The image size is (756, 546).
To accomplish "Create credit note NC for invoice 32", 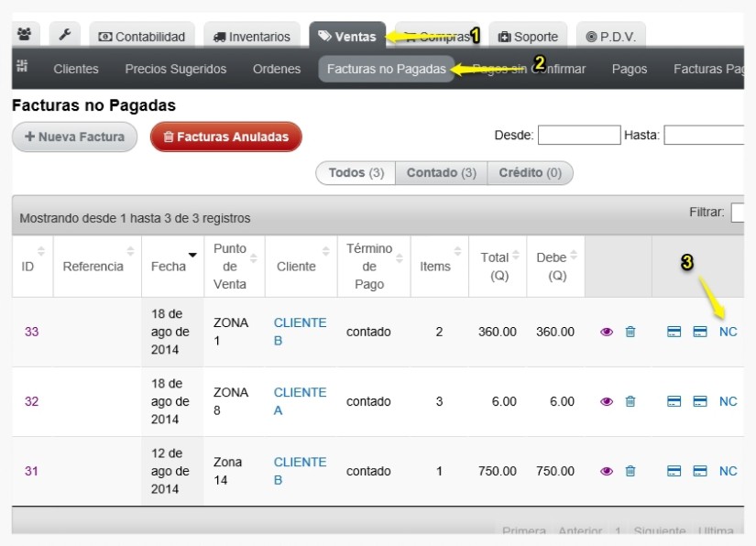I will [x=728, y=401].
